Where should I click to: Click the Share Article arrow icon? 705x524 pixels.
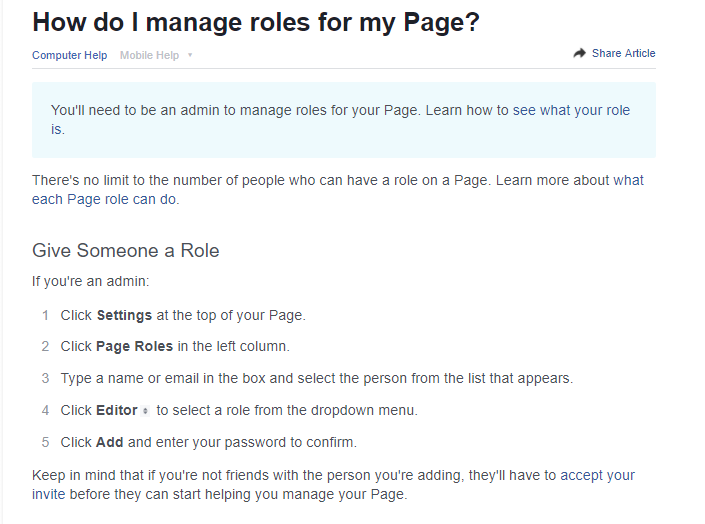pyautogui.click(x=580, y=53)
